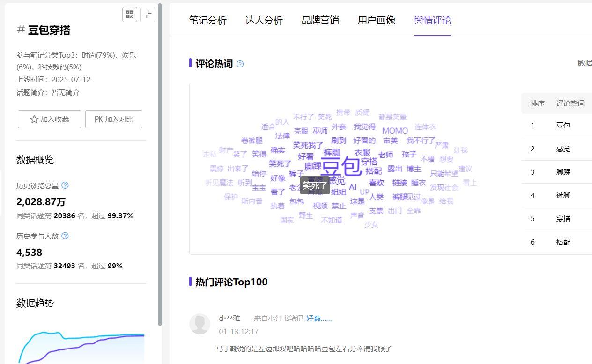Switch to 笔记分析 tab
Screen dimensions: 592x364
tap(207, 20)
